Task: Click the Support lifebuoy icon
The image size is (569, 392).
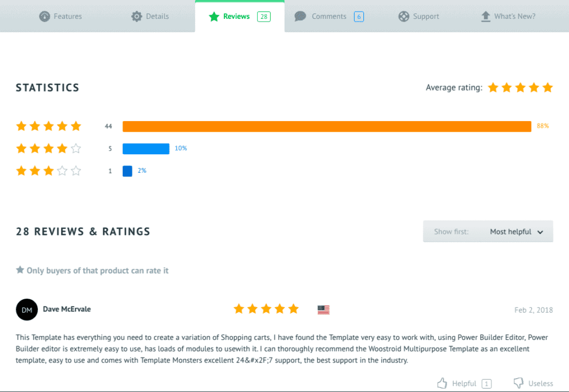Action: point(403,16)
